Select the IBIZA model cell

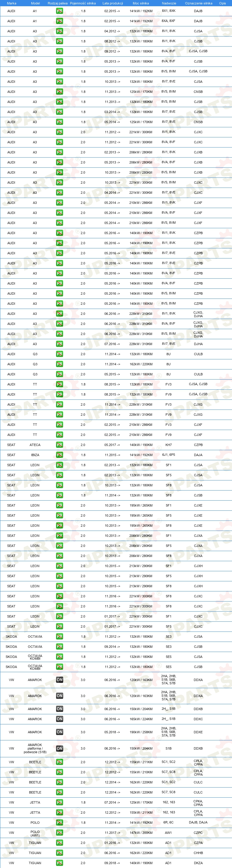pyautogui.click(x=35, y=455)
